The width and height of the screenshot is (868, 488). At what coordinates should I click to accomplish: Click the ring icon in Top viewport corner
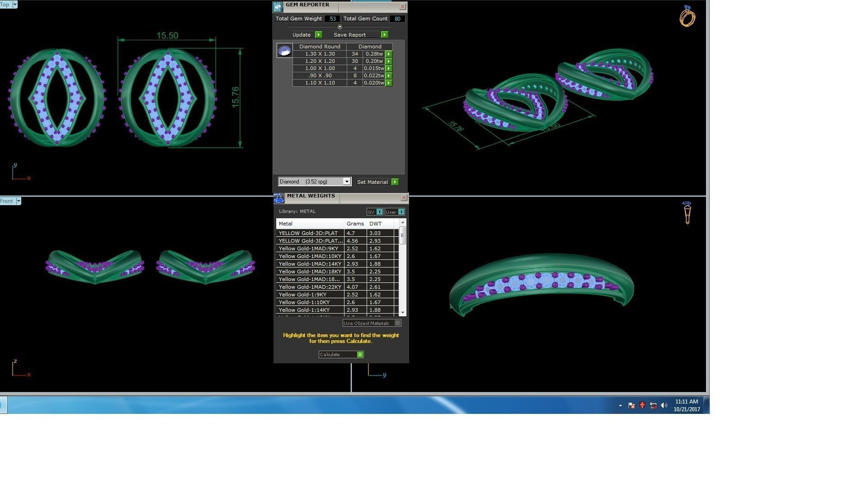click(x=687, y=17)
